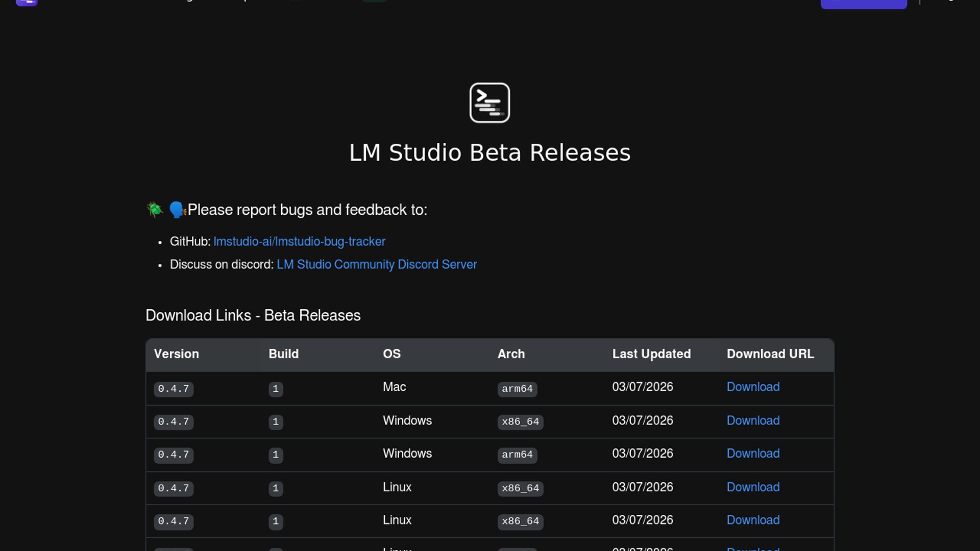Click the purple LM Studio logo in top-left corner
980x551 pixels.
(x=27, y=3)
